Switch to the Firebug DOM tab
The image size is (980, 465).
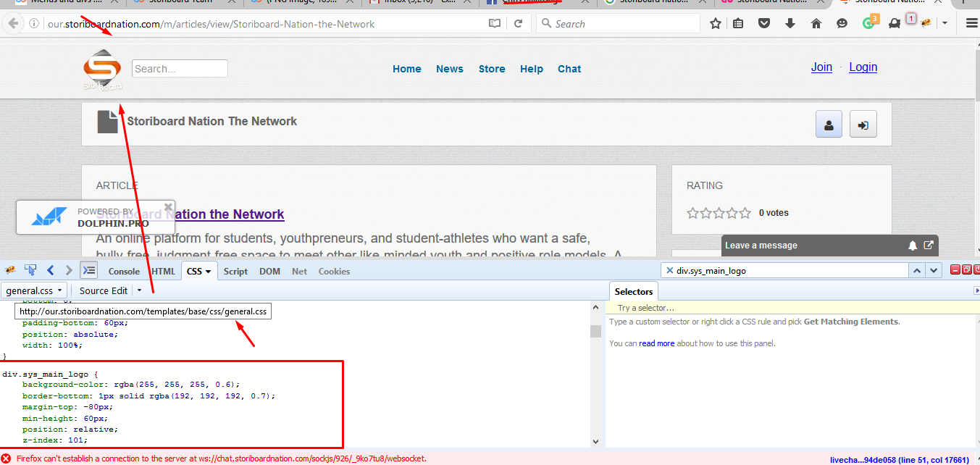tap(269, 272)
